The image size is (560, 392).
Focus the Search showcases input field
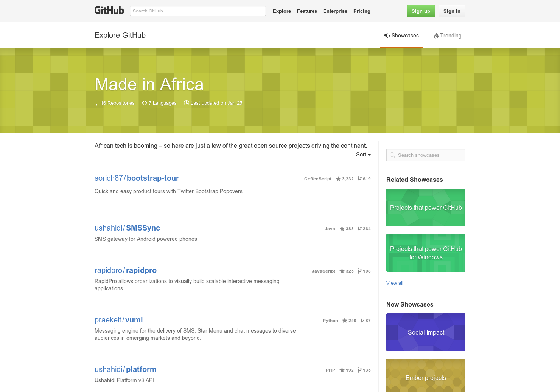[426, 155]
